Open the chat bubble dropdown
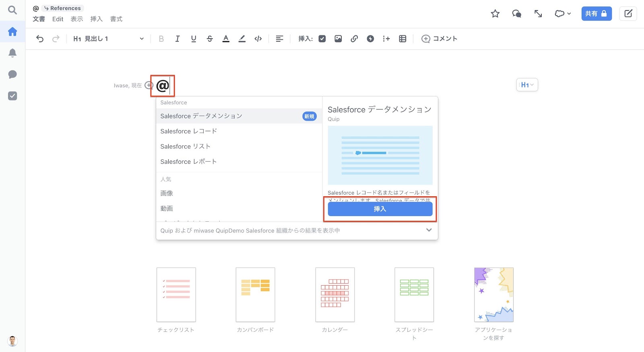644x352 pixels. coord(563,14)
